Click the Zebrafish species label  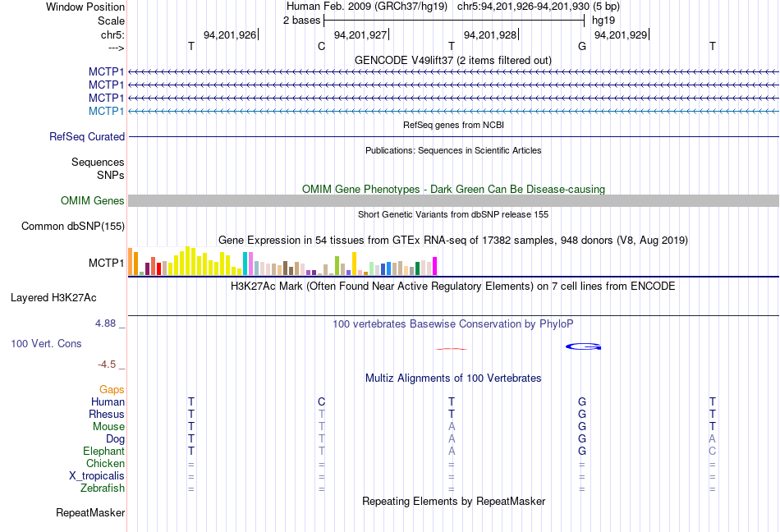(103, 488)
